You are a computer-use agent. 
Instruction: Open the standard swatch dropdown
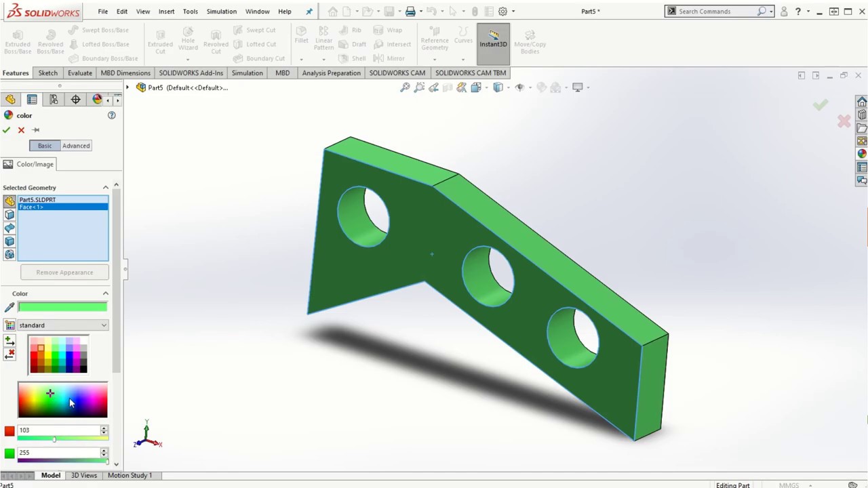tap(62, 325)
